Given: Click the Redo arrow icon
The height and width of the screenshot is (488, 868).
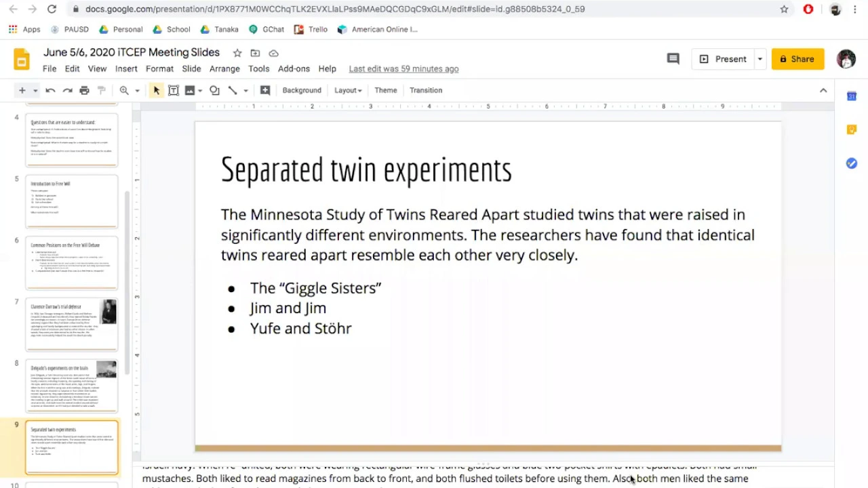Looking at the screenshot, I should click(67, 90).
